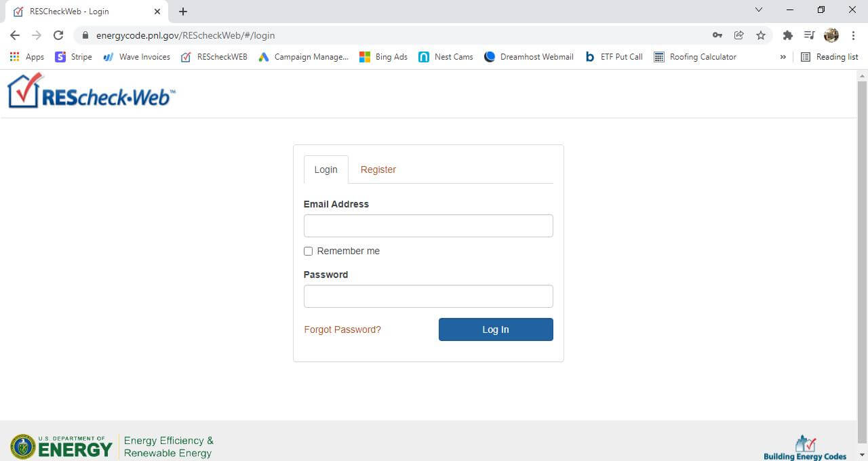
Task: Open the Extensions puzzle icon
Action: [787, 35]
